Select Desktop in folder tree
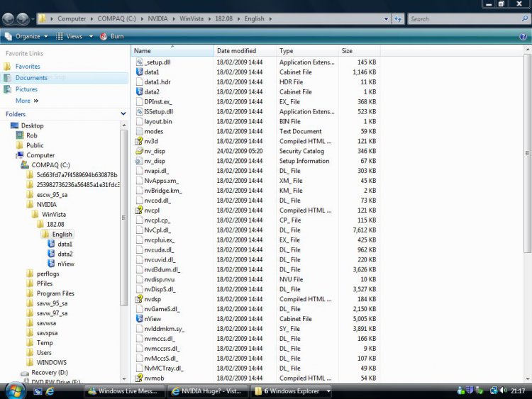The width and height of the screenshot is (532, 399). pyautogui.click(x=32, y=125)
